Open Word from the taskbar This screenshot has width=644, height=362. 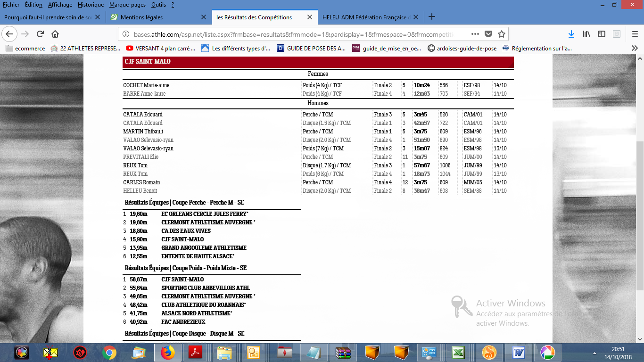pyautogui.click(x=519, y=352)
